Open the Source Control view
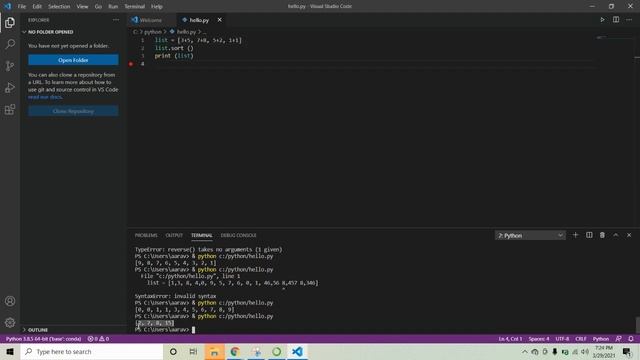The height and width of the screenshot is (360, 640). 10,66
